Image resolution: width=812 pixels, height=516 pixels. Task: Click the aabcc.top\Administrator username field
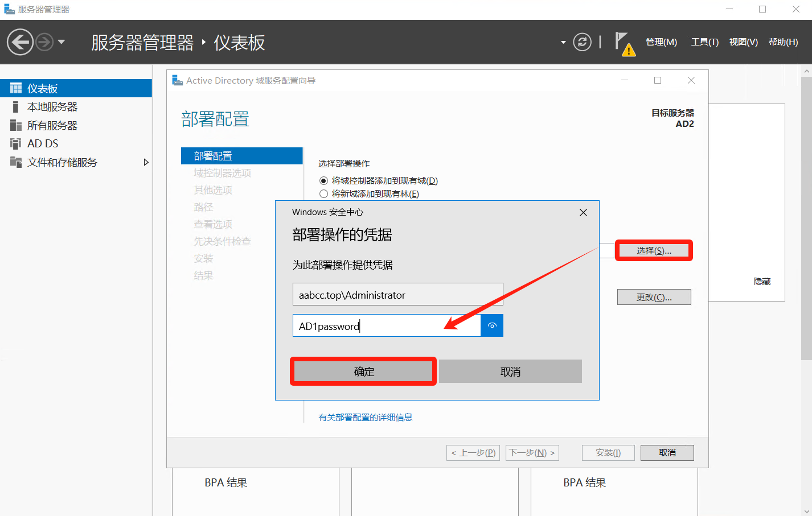[397, 295]
